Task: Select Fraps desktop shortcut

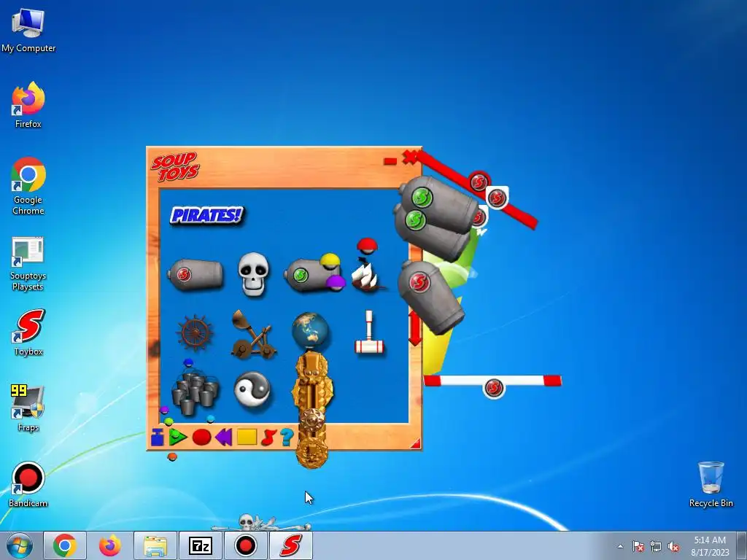Action: [28, 408]
